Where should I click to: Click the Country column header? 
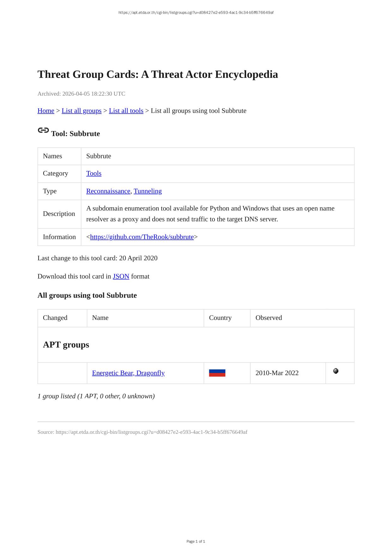click(220, 318)
